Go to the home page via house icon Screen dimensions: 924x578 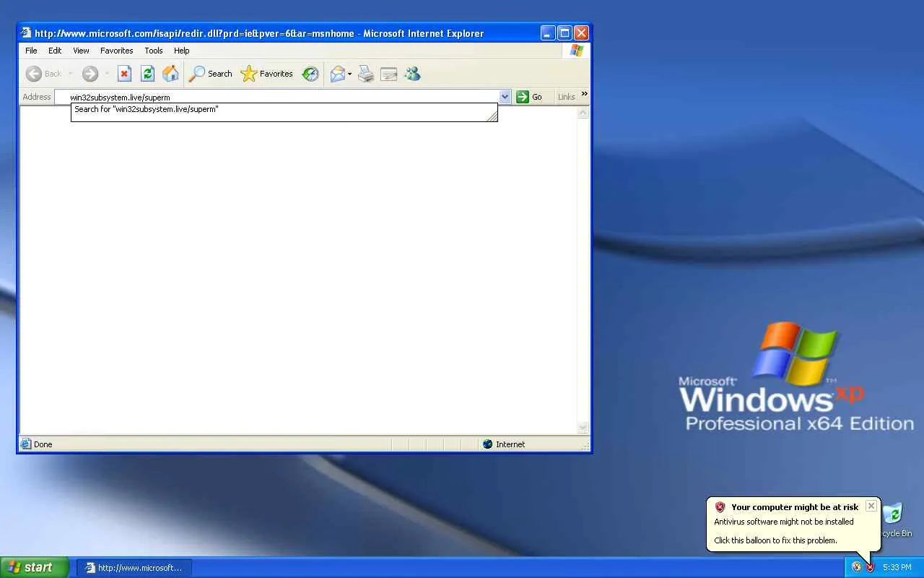coord(170,74)
